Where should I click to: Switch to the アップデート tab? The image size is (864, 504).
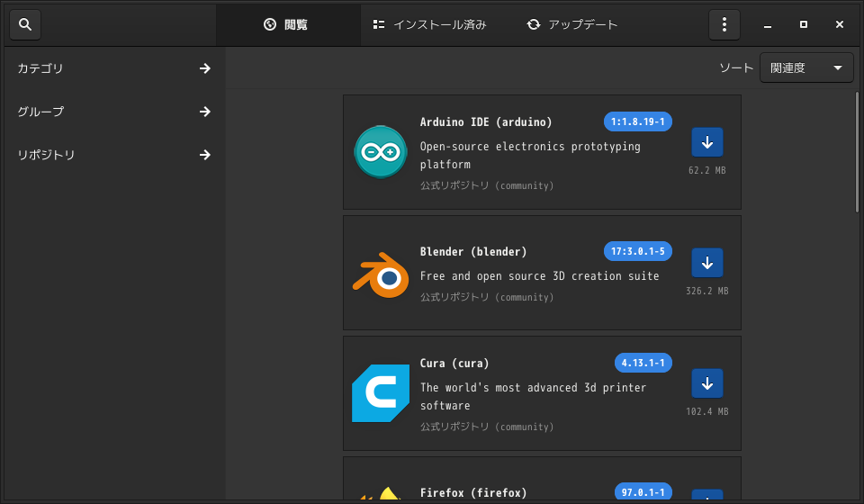pyautogui.click(x=572, y=24)
